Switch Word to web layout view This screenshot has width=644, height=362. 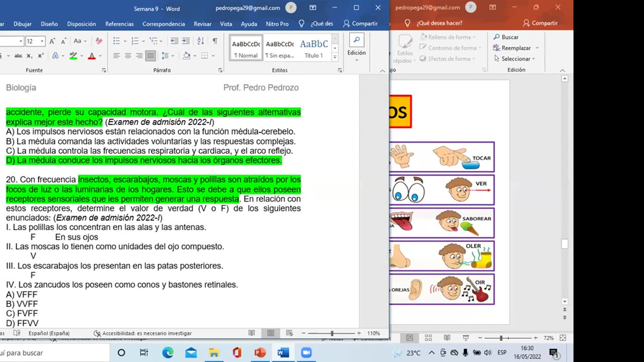[289, 333]
